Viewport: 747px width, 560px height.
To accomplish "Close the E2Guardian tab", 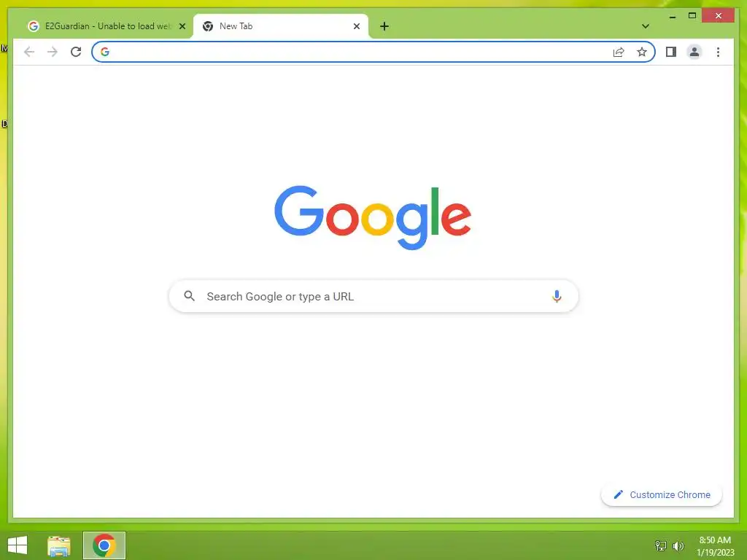I will coord(182,26).
